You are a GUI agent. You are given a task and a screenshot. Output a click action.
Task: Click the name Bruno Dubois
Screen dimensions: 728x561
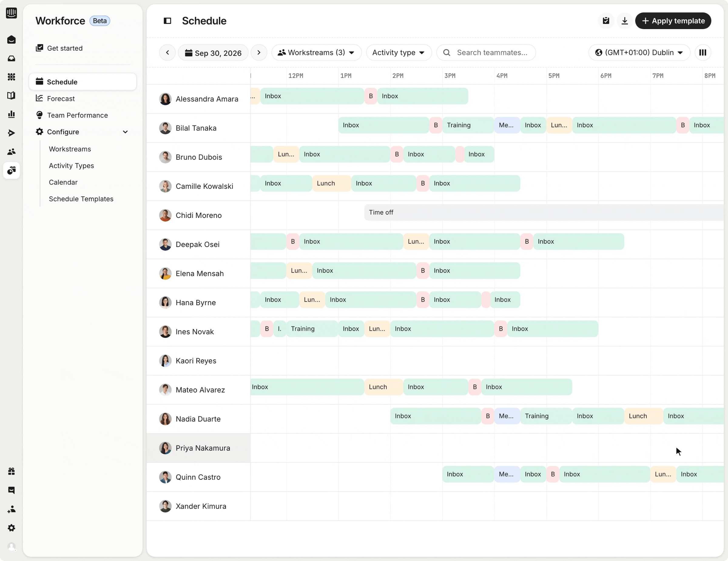tap(199, 157)
